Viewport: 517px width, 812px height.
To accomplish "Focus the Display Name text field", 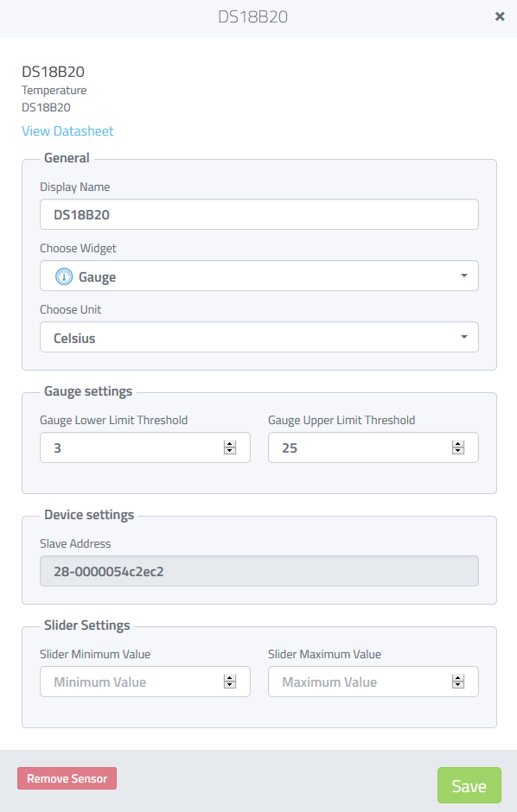I will 259,214.
